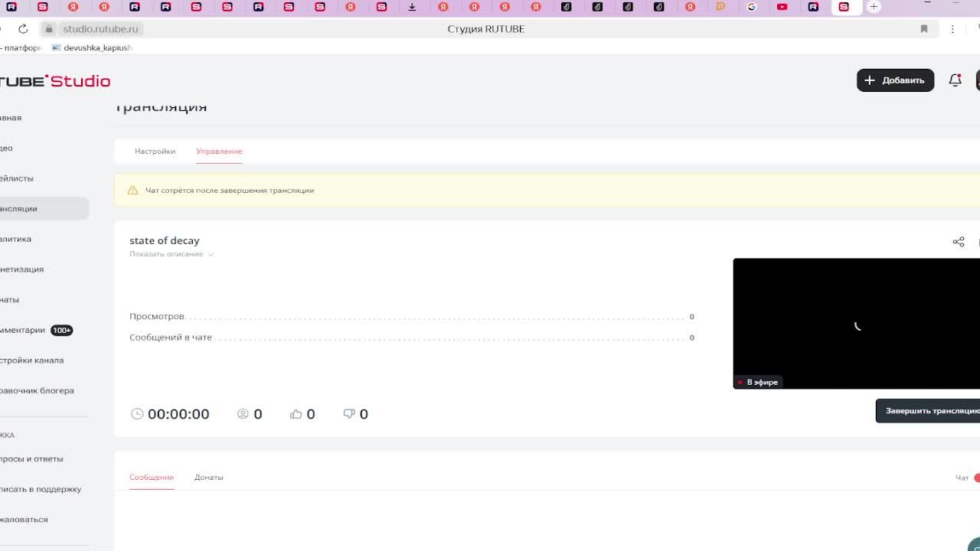Open Настройки канала in the sidebar
980x551 pixels.
[x=32, y=360]
